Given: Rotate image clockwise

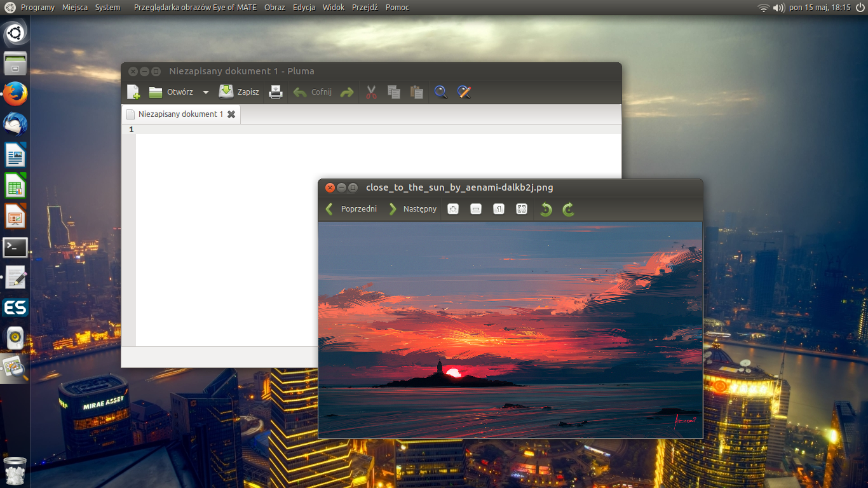Looking at the screenshot, I should point(569,209).
